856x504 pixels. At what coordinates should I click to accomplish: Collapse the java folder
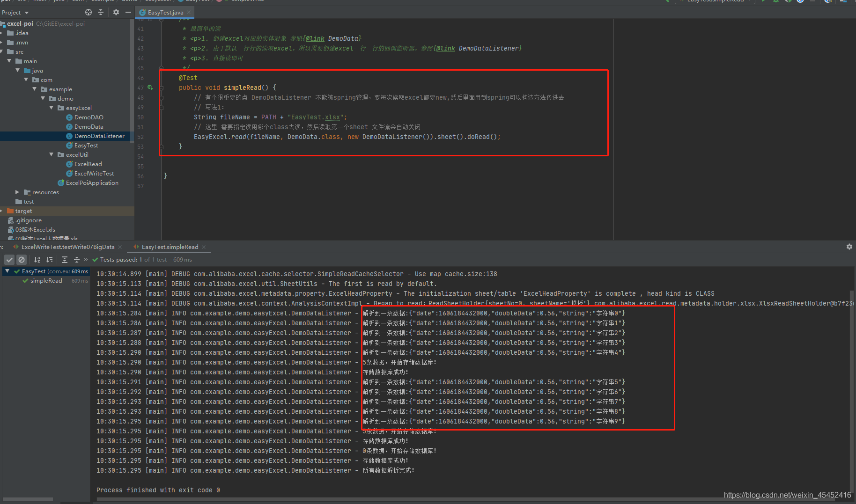click(x=18, y=70)
